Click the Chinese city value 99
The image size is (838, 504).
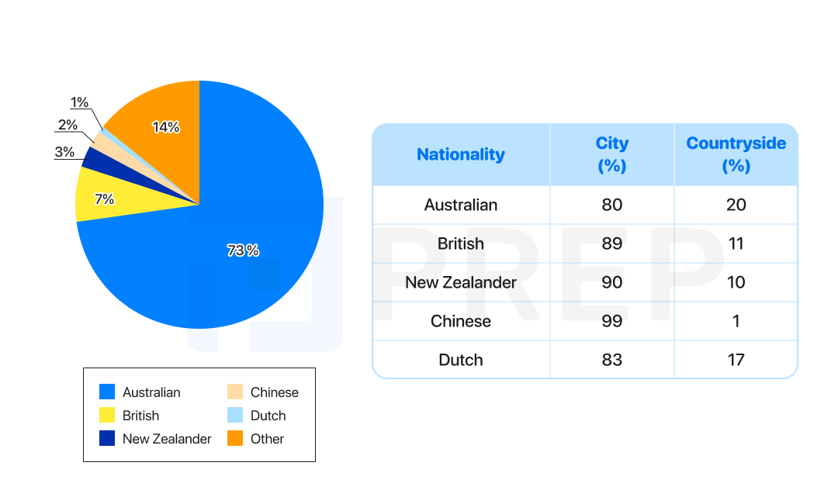[x=612, y=321]
